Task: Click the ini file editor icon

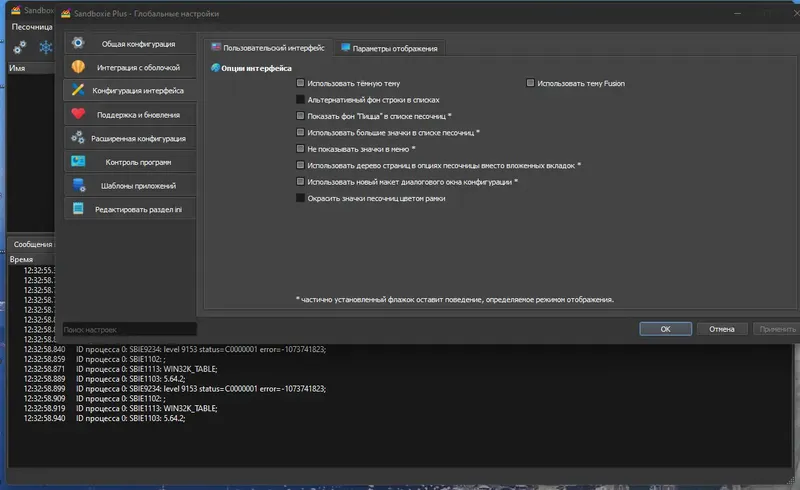Action: (x=78, y=208)
